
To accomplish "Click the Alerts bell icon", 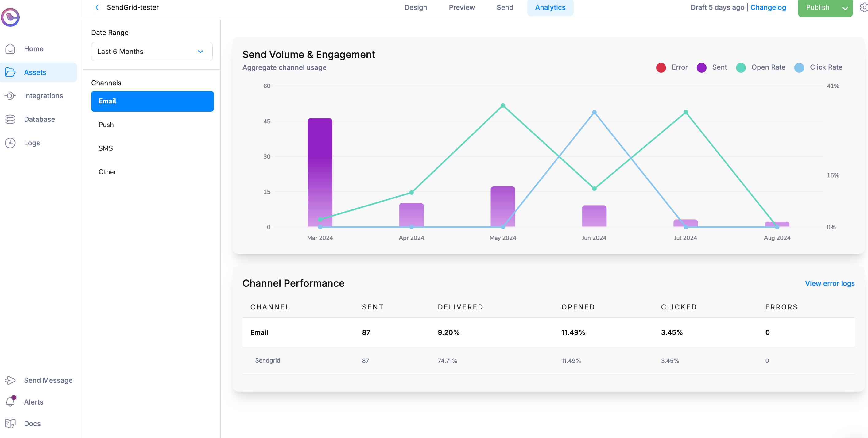I will 11,401.
